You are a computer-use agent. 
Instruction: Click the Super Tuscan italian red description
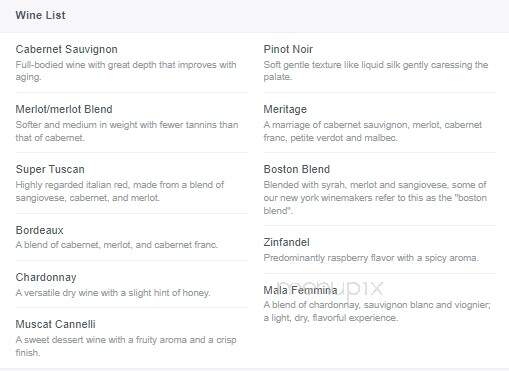pos(120,191)
